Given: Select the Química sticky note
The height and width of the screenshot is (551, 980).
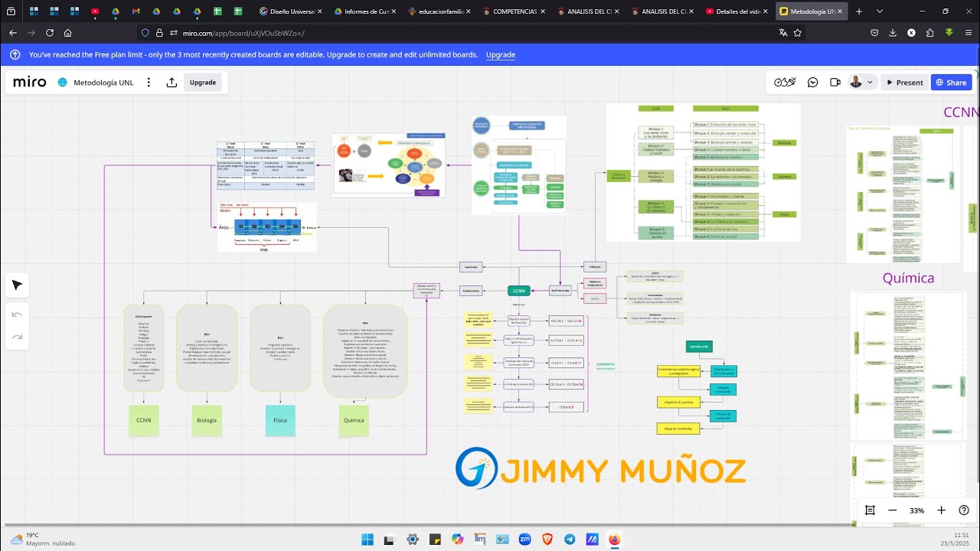Looking at the screenshot, I should (354, 420).
